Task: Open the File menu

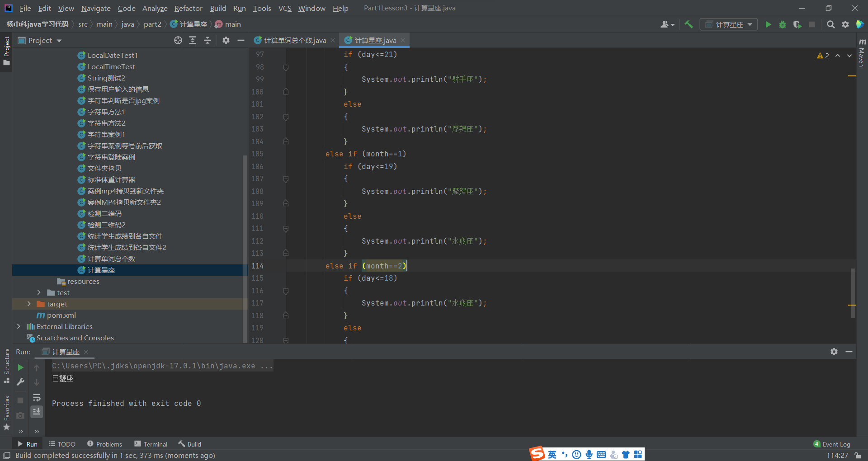Action: coord(25,8)
